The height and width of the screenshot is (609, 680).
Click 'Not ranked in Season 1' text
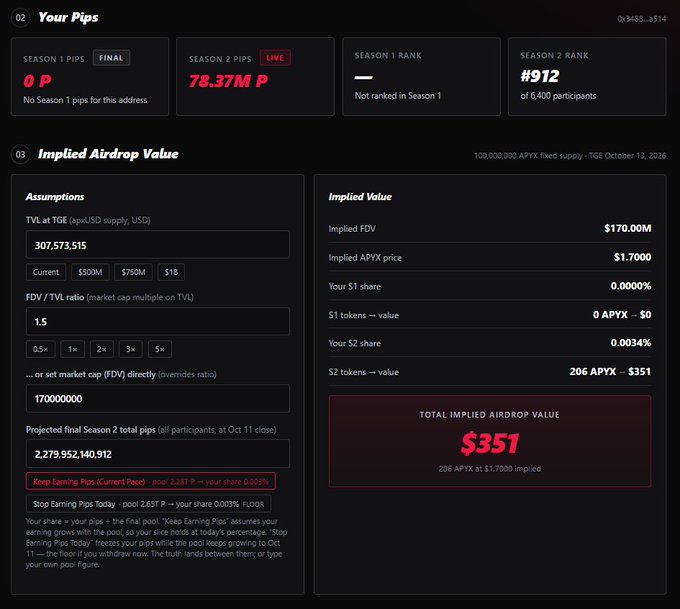(x=398, y=95)
